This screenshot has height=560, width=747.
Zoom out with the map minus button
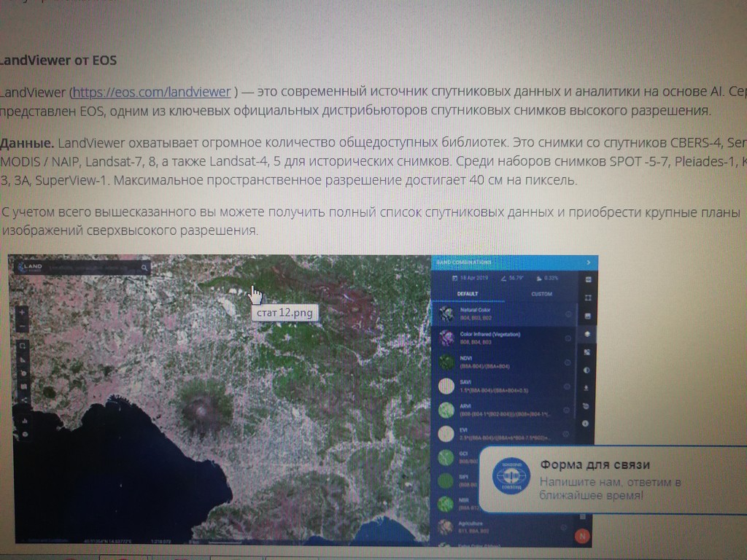pos(23,327)
